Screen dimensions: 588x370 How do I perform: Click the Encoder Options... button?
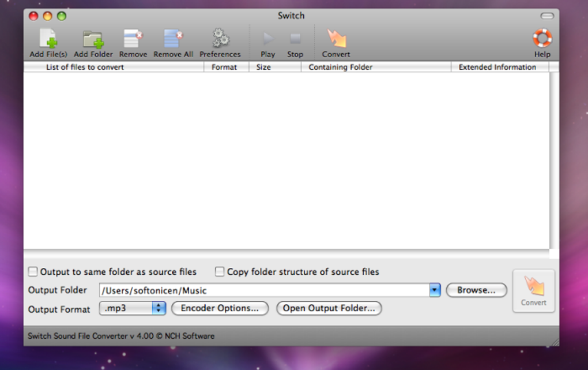220,308
